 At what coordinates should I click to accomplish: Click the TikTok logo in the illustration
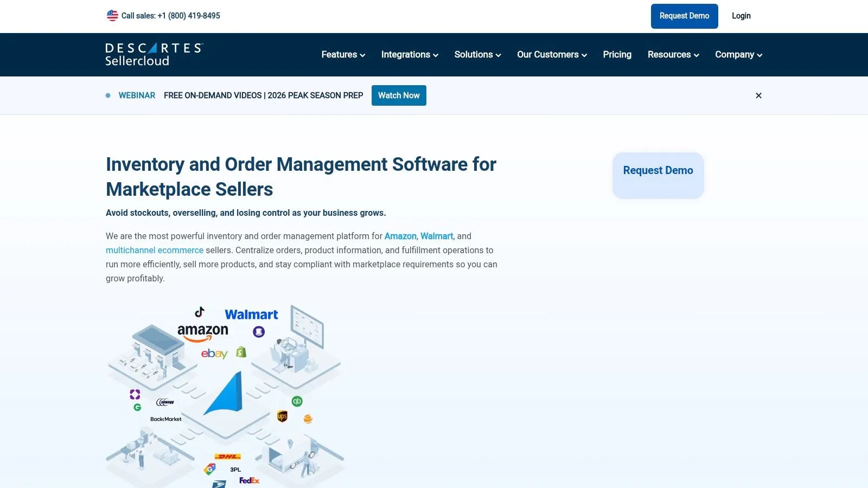(200, 312)
